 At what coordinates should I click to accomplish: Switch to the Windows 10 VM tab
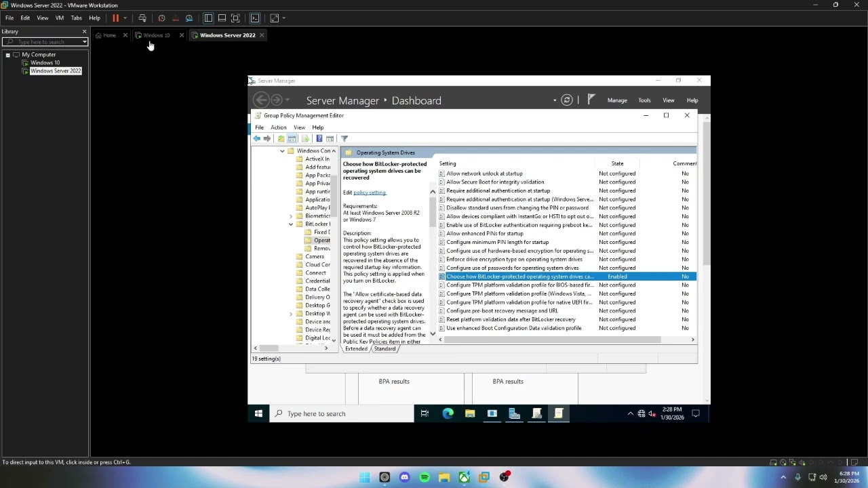pyautogui.click(x=157, y=35)
